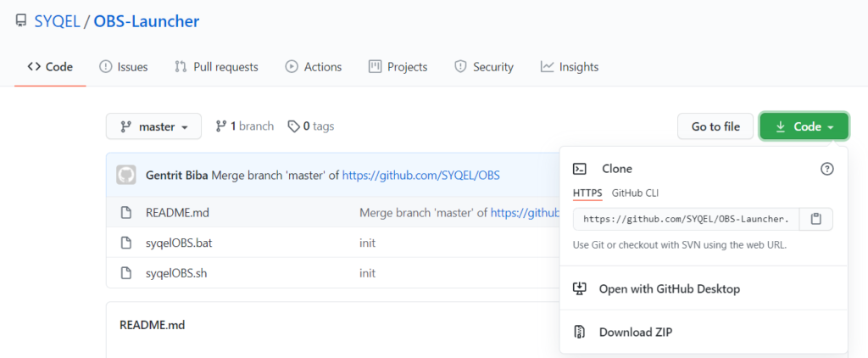
Task: Click the Clone help question mark icon
Action: pyautogui.click(x=826, y=169)
